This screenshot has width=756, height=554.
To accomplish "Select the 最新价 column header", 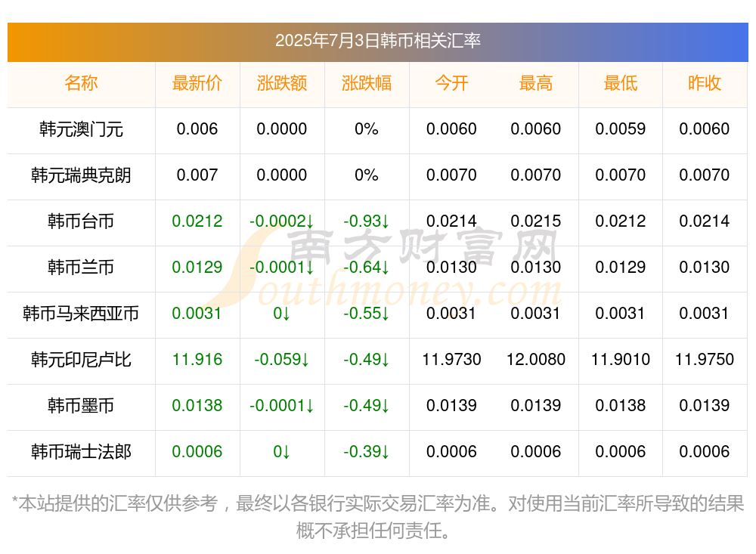I will coord(197,83).
